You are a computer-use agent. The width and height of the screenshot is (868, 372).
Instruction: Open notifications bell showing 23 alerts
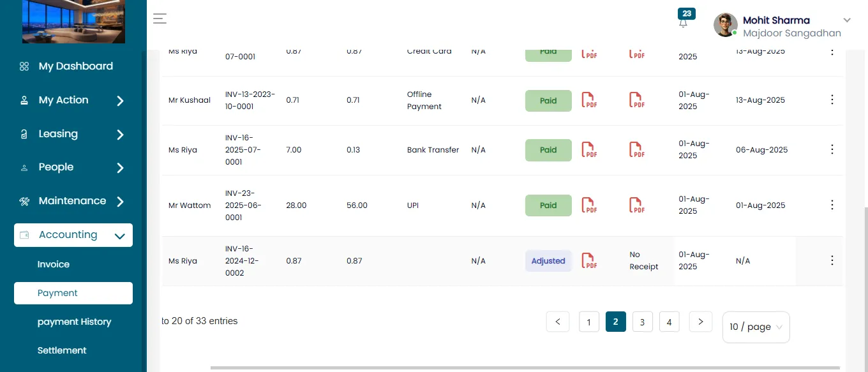click(x=684, y=22)
